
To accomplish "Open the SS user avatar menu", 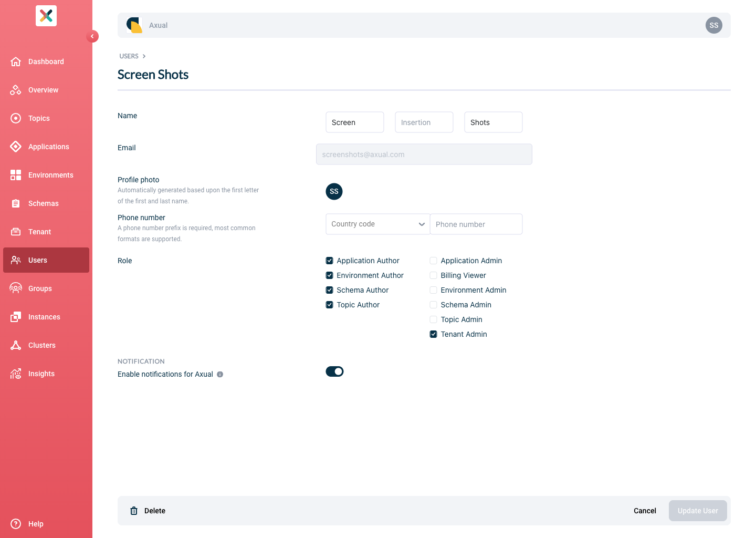I will tap(714, 25).
